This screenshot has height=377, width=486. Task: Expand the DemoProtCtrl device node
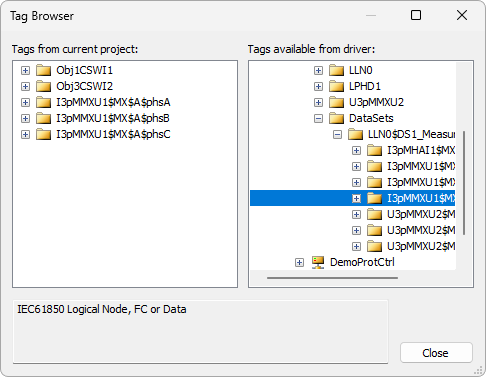[299, 262]
